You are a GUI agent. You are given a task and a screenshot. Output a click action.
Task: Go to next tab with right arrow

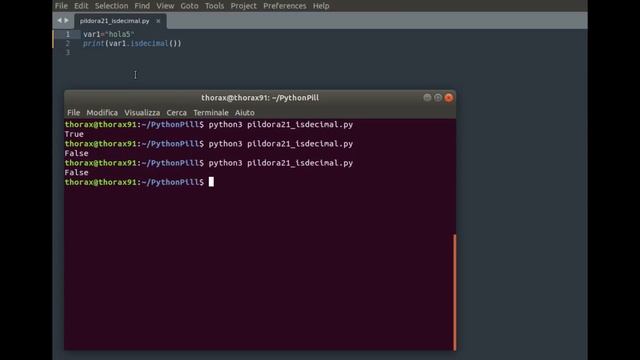click(x=67, y=20)
